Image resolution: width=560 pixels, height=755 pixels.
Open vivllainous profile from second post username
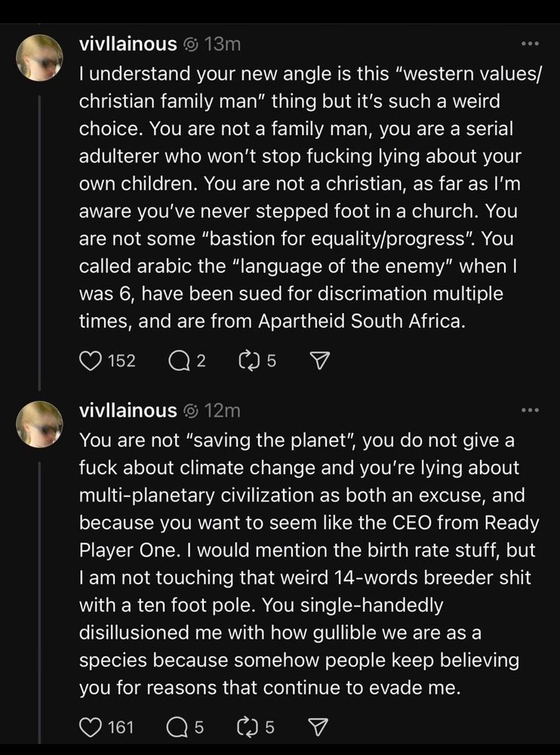click(128, 411)
